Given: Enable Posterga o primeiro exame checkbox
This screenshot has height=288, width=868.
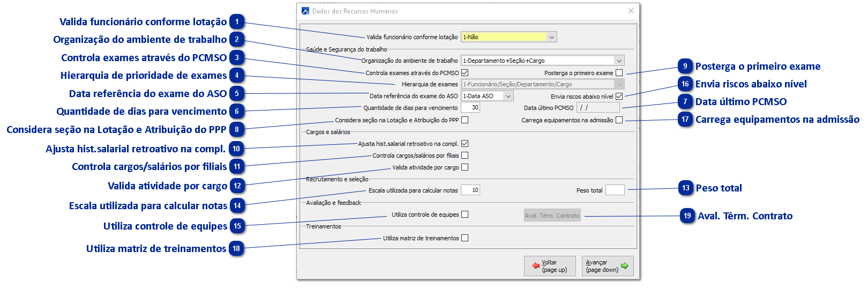Looking at the screenshot, I should [x=619, y=73].
